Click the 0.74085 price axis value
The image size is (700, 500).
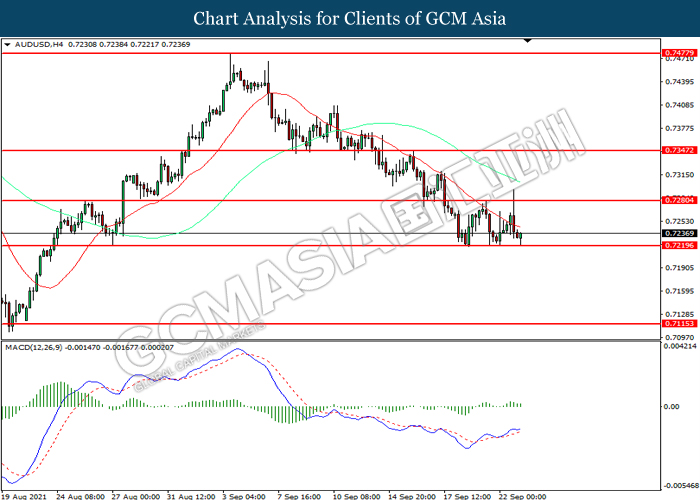(679, 105)
